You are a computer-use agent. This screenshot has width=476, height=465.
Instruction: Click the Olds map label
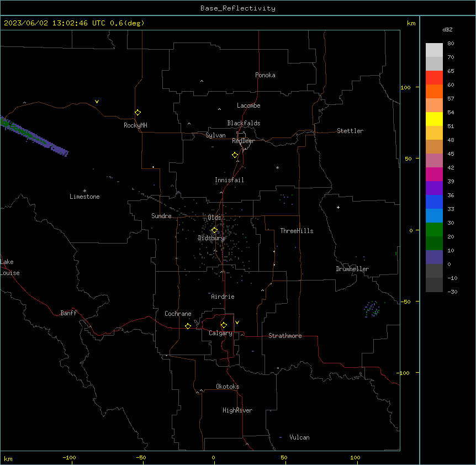(214, 218)
